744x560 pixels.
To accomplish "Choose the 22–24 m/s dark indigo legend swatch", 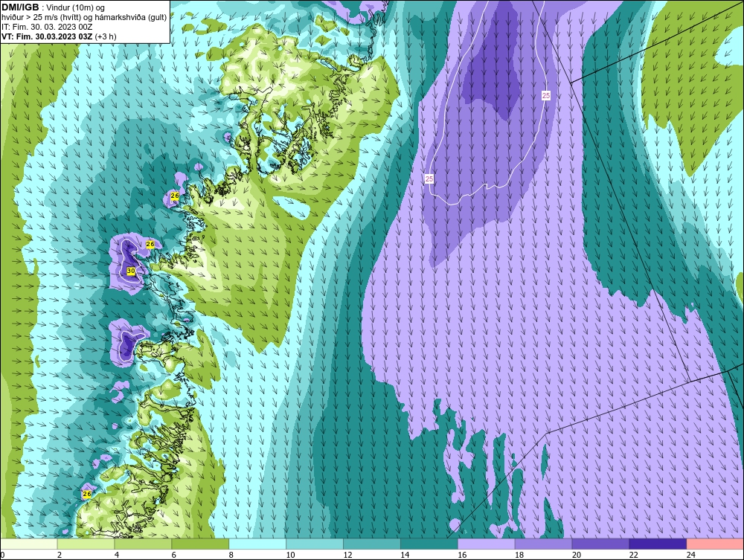I will 658,544.
